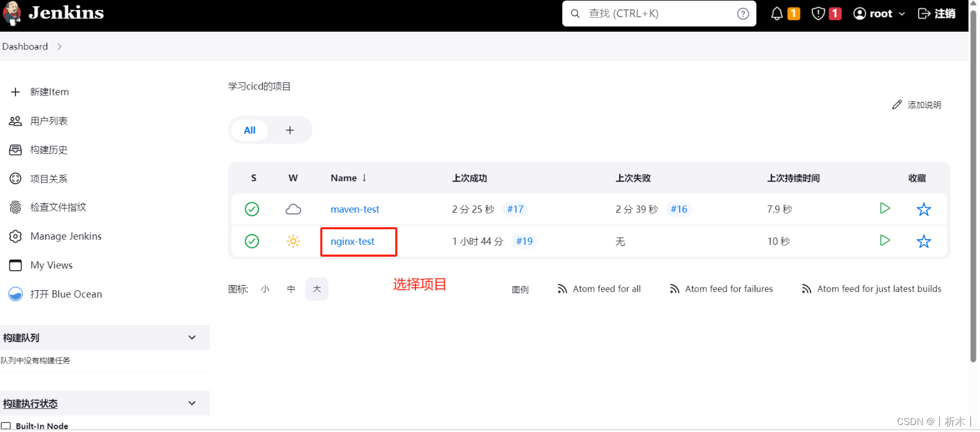Click the Jenkins butler logo
980x432 pixels.
[x=12, y=14]
